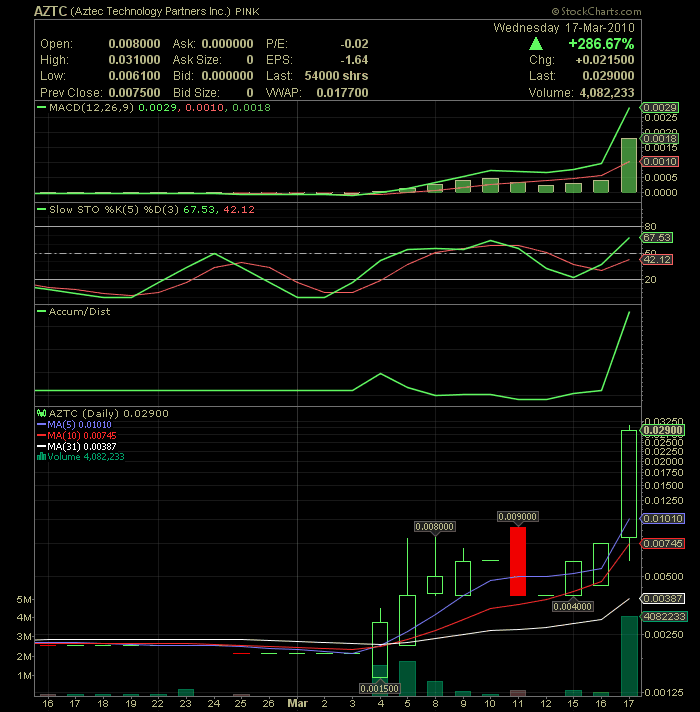Viewport: 700px width, 712px height.
Task: Click the 0.001500 price annotation
Action: coord(380,689)
